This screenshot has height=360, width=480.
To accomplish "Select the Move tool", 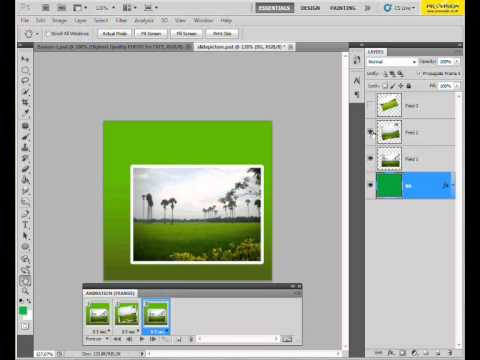I will click(25, 59).
